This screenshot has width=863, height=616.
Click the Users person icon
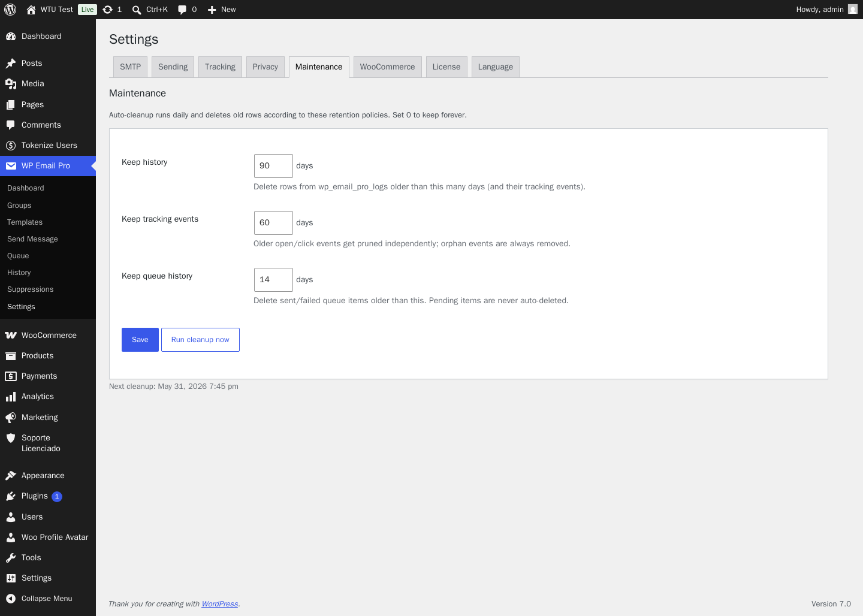[11, 517]
